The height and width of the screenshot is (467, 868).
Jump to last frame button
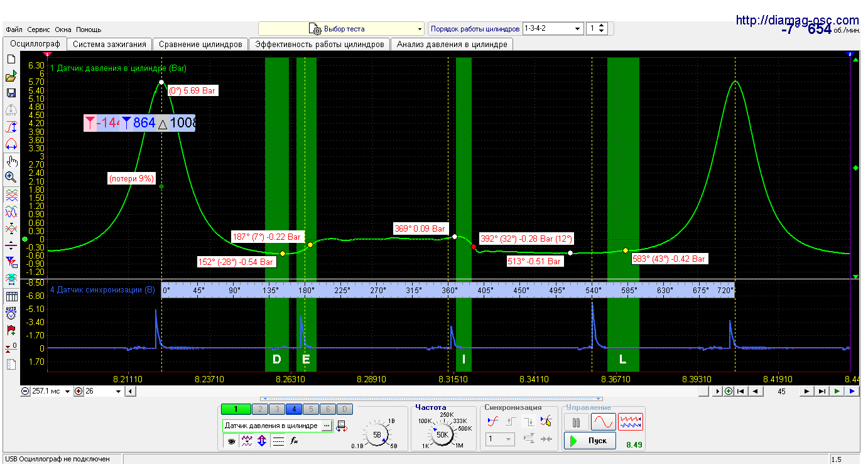[822, 391]
